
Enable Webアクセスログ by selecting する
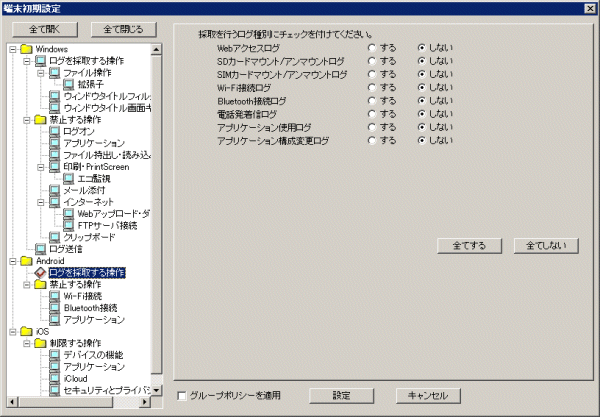(x=372, y=48)
